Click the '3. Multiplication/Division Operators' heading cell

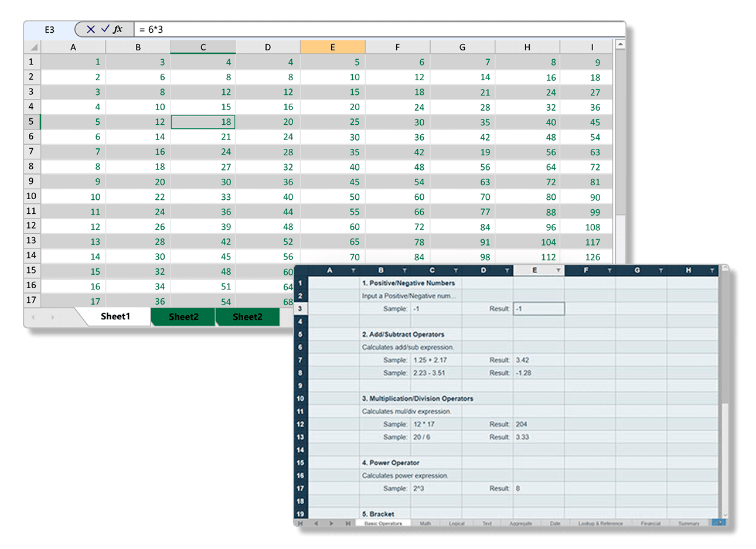[417, 398]
